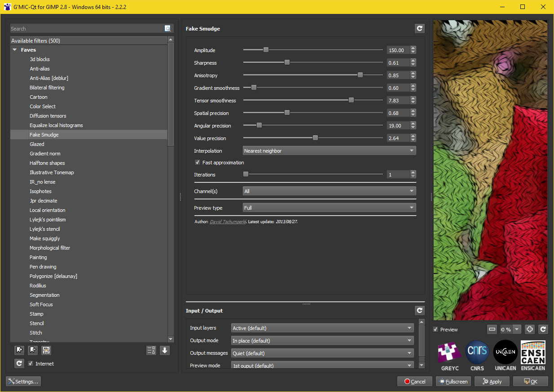This screenshot has height=392, width=554.
Task: Select the Cartoon filter
Action: (x=39, y=97)
